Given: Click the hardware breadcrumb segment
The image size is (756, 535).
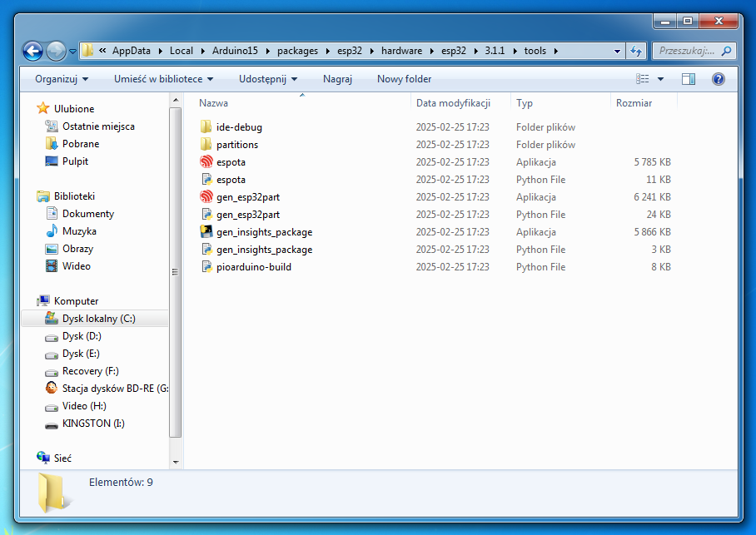Looking at the screenshot, I should [401, 51].
